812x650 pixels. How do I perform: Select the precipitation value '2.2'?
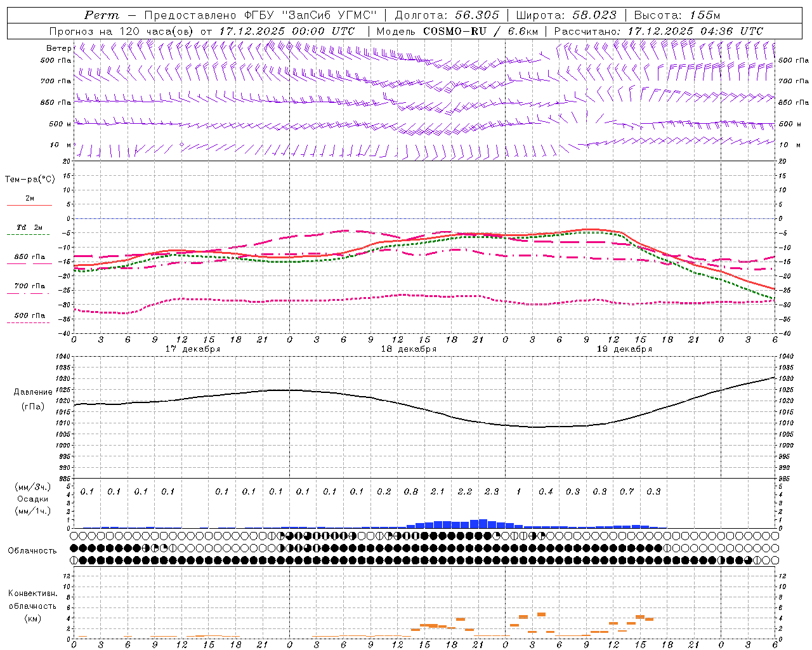point(465,491)
